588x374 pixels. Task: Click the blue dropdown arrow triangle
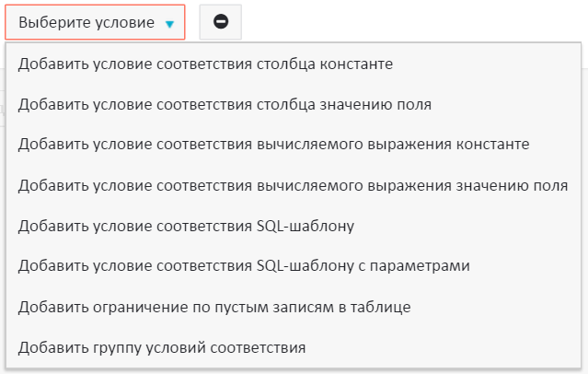point(169,23)
